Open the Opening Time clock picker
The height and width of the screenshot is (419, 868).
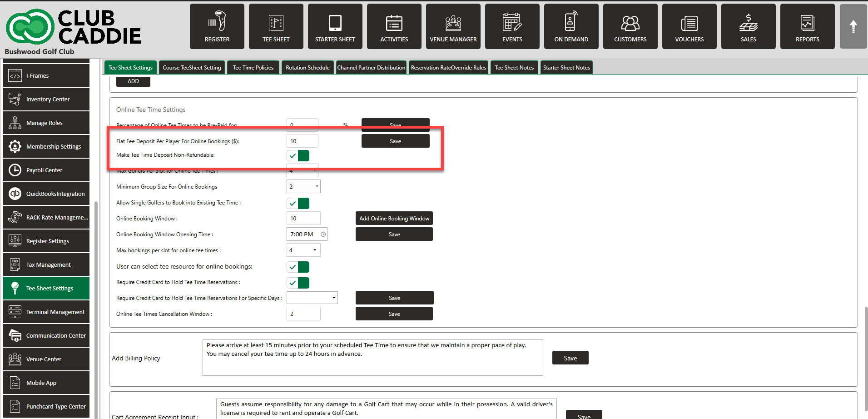(323, 234)
